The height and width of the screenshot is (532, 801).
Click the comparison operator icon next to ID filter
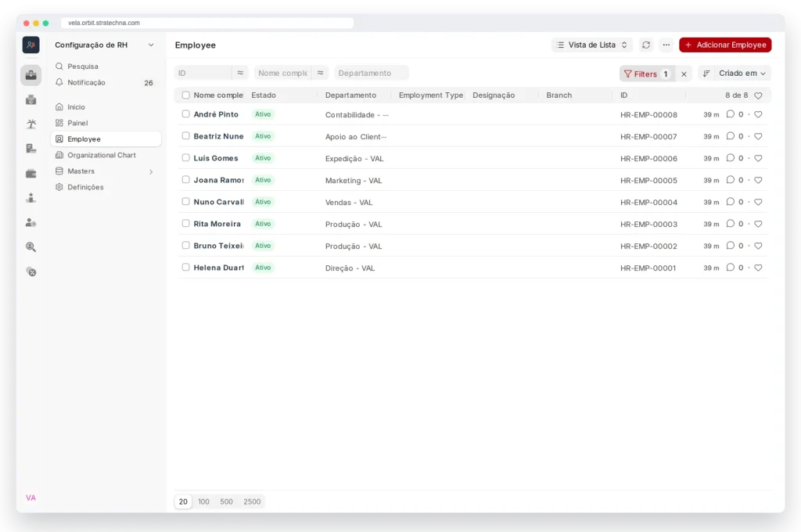pyautogui.click(x=240, y=73)
